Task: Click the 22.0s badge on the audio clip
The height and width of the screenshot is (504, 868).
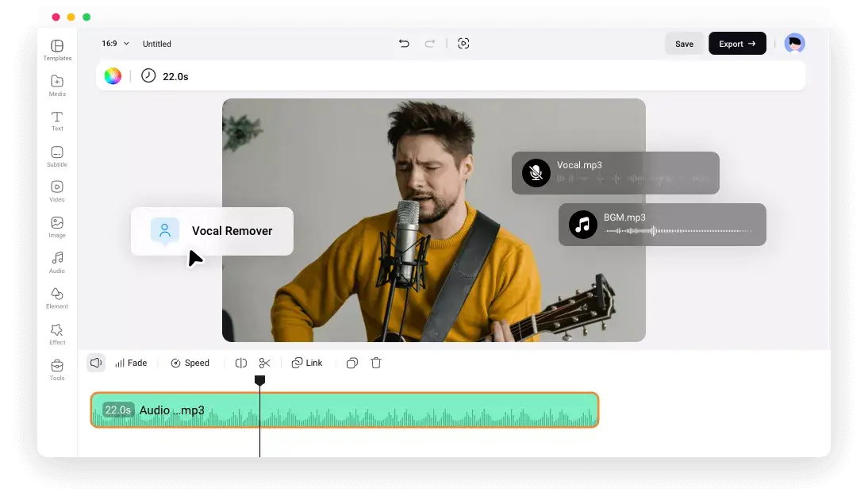Action: [x=118, y=410]
